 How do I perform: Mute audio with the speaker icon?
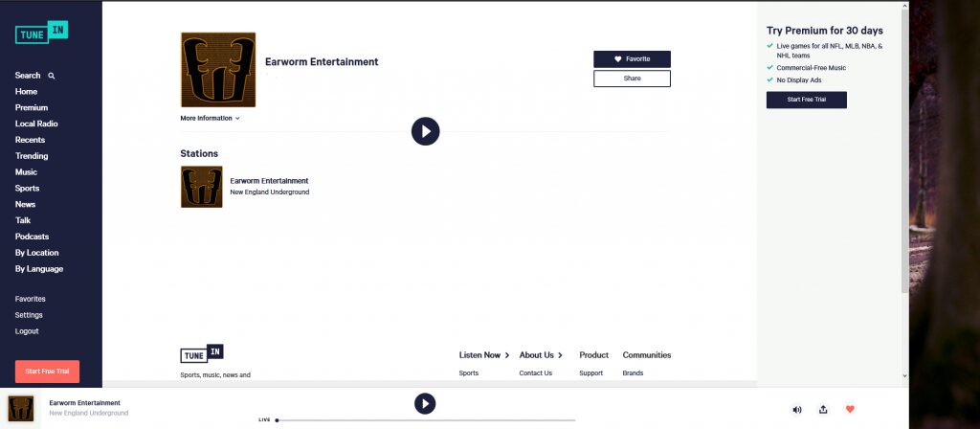pos(797,410)
